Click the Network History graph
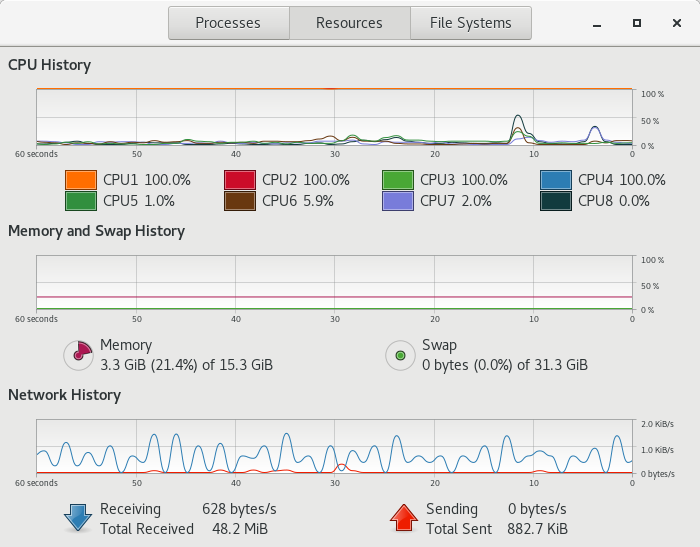 [x=334, y=447]
